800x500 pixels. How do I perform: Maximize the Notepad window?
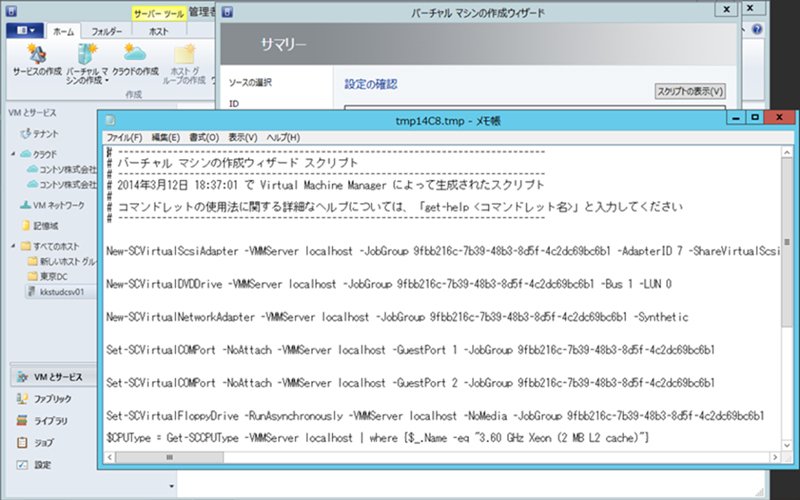pyautogui.click(x=755, y=118)
